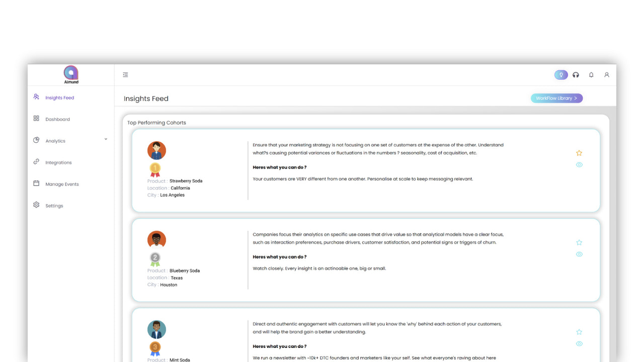
Task: Click the sidebar collapse icon near the top
Action: (x=125, y=74)
